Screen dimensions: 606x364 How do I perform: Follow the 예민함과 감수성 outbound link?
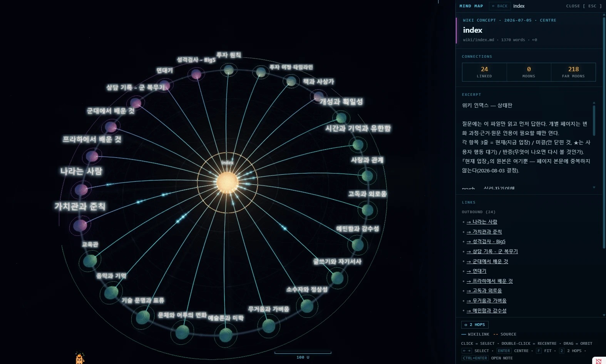[486, 311]
